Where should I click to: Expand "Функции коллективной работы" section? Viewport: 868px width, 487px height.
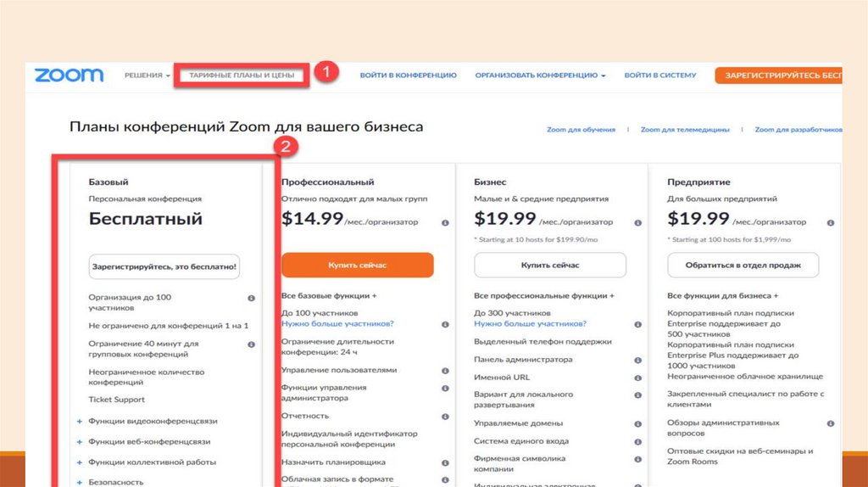click(x=79, y=462)
